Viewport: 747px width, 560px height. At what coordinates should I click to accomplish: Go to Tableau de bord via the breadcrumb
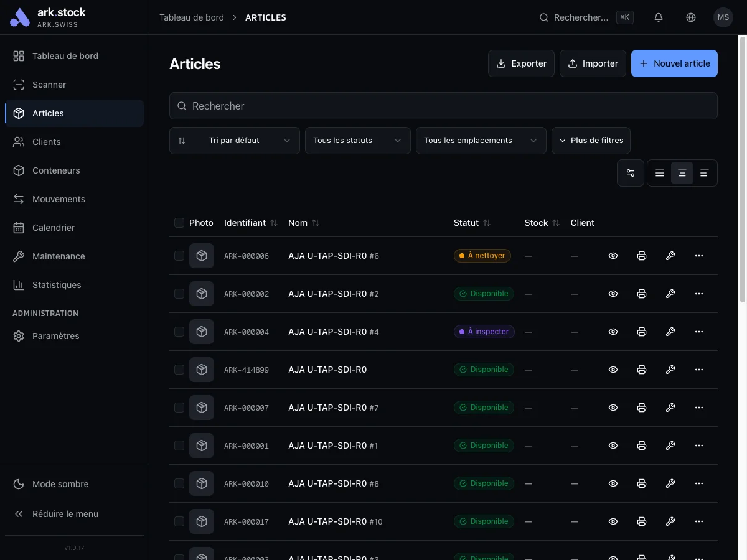pyautogui.click(x=191, y=17)
